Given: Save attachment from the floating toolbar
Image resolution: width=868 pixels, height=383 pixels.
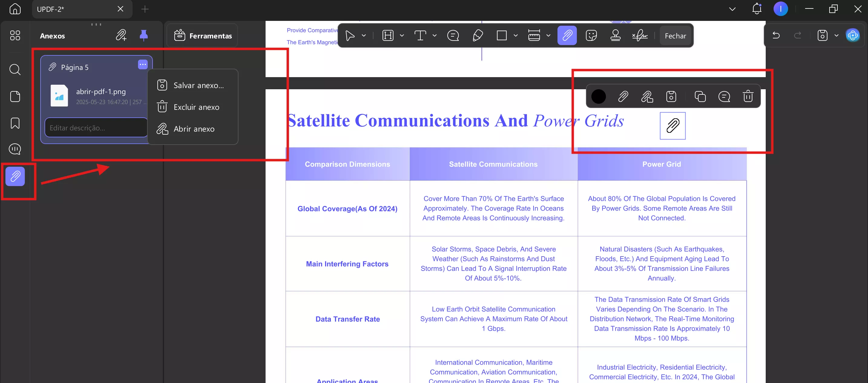Looking at the screenshot, I should point(671,96).
